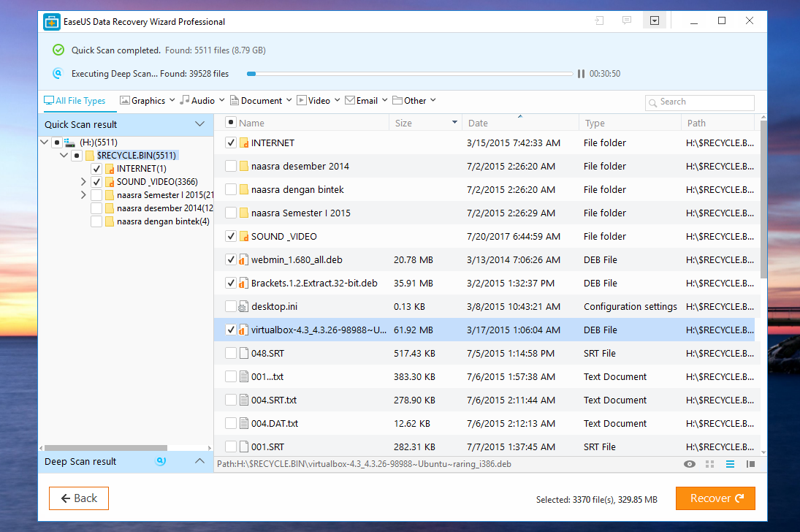Click the 001.SRT file icon

point(243,446)
